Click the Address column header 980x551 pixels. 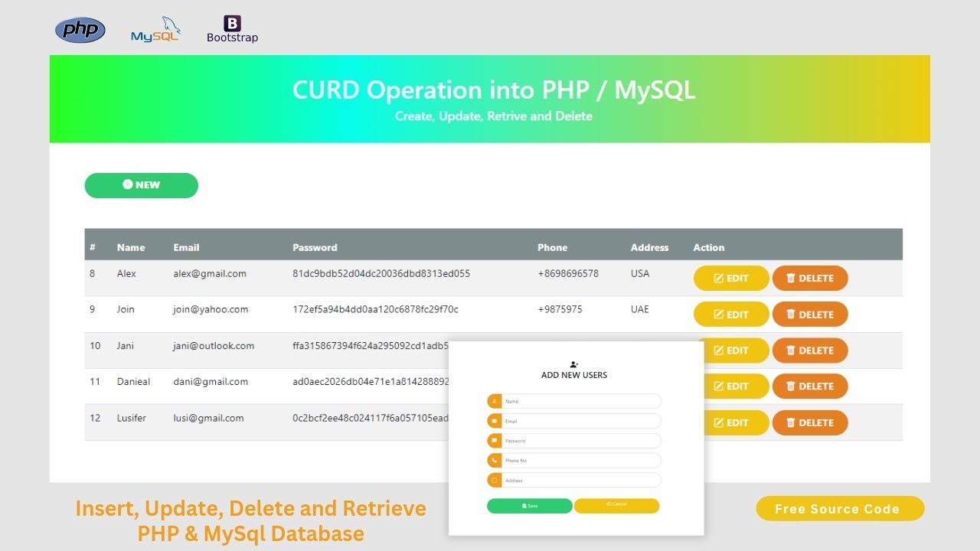point(649,247)
